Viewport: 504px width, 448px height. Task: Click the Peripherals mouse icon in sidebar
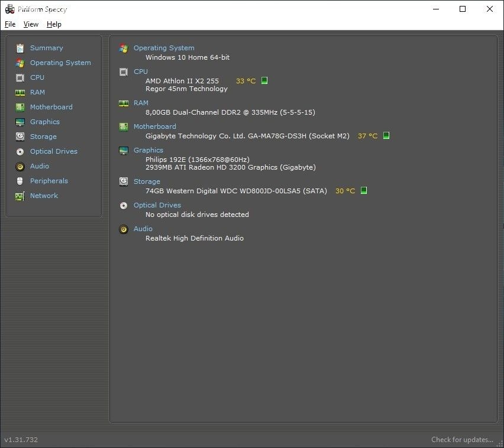20,181
